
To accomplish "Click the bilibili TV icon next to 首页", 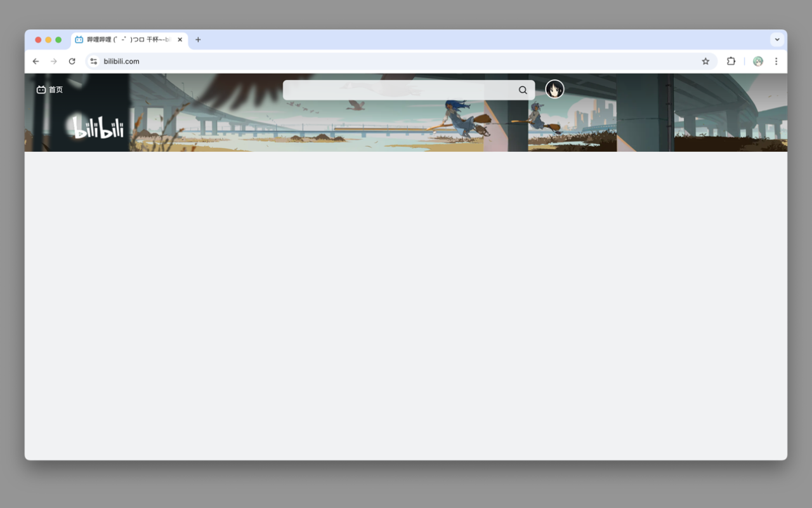I will click(41, 90).
